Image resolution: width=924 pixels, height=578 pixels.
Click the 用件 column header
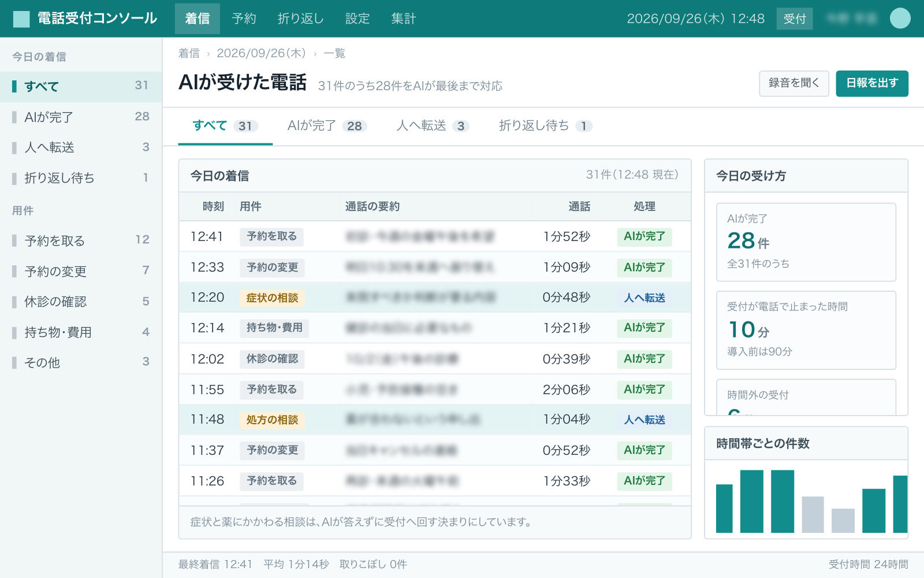click(x=251, y=206)
